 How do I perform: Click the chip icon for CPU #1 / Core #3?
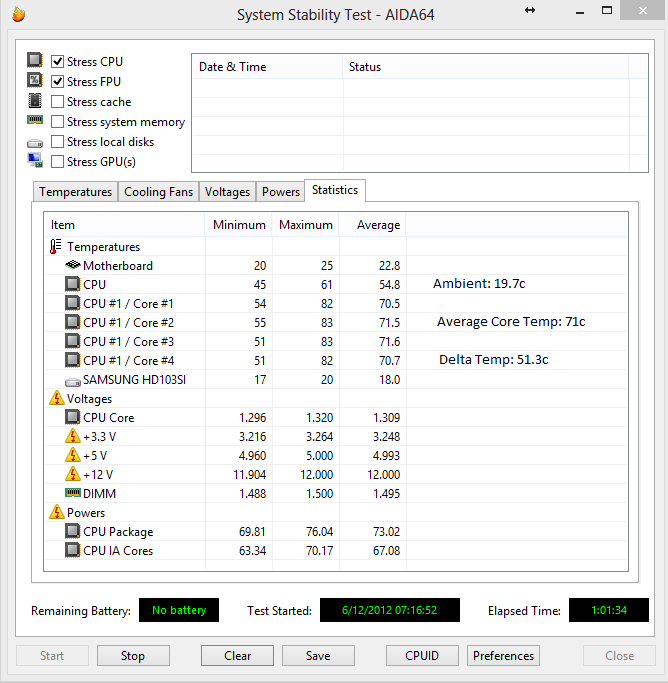point(72,341)
